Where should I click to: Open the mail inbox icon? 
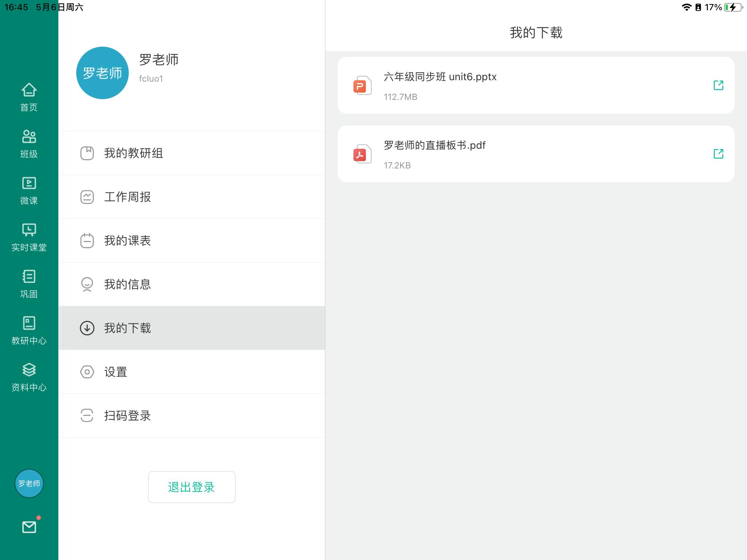click(29, 527)
